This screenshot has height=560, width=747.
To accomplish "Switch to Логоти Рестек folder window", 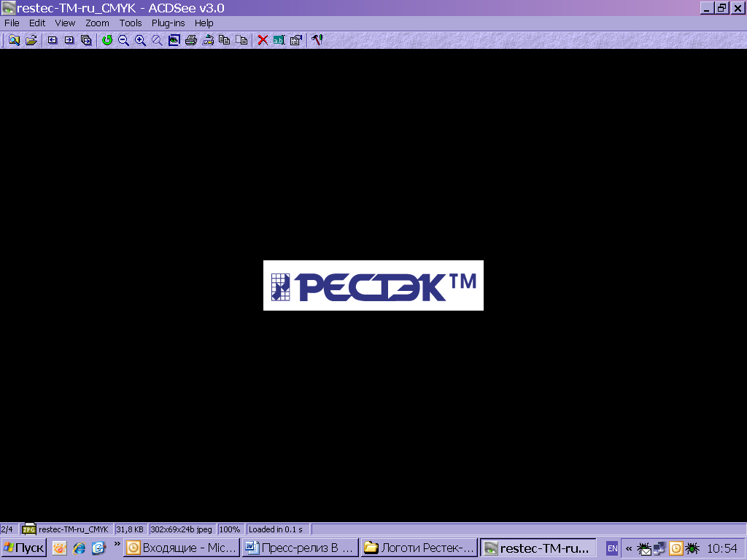I will pyautogui.click(x=419, y=548).
